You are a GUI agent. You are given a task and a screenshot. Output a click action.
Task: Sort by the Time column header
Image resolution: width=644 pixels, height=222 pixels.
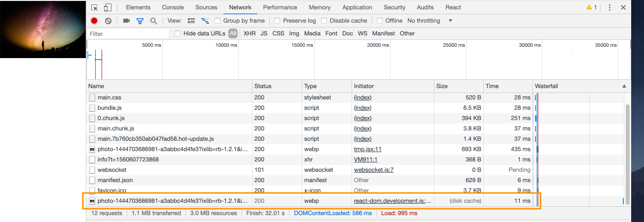(508, 86)
